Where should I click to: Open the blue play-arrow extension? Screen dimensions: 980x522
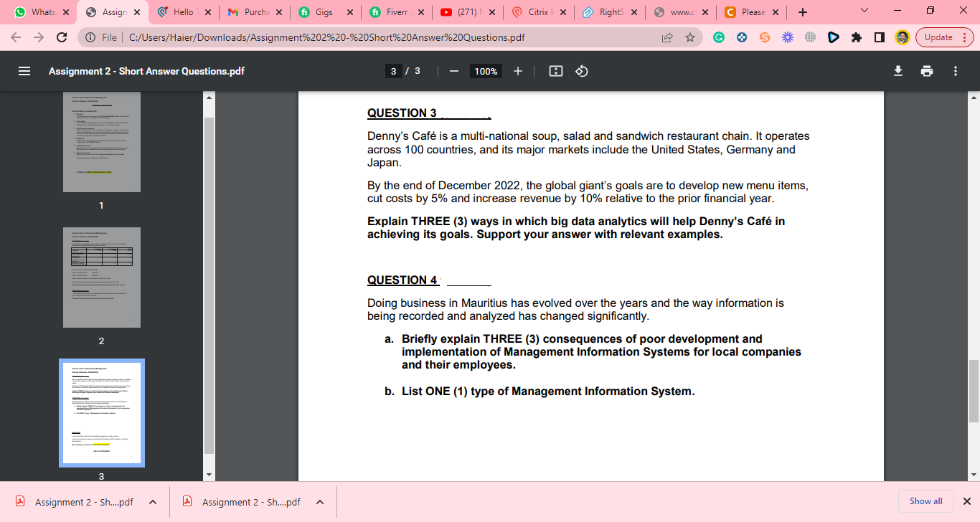click(833, 37)
